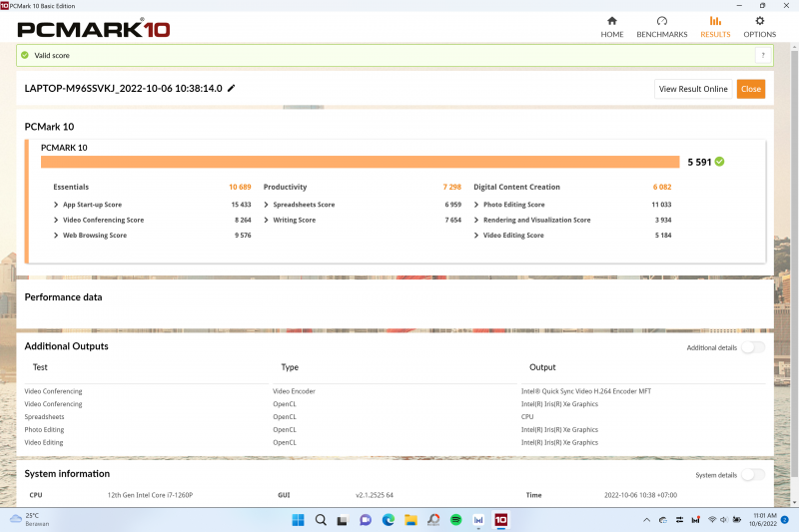799x532 pixels.
Task: Expand Web Browsing Score details
Action: point(56,235)
